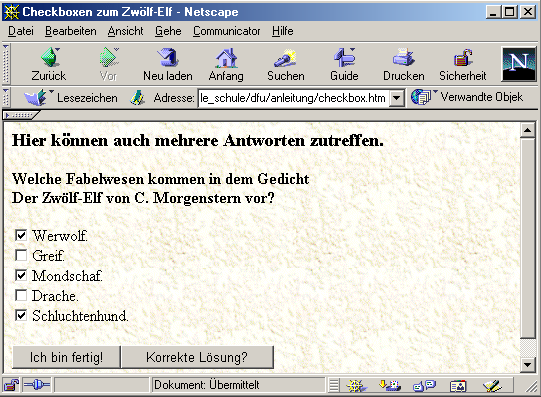This screenshot has height=397, width=541.
Task: Click the Dokument: Übermittelt status text
Action: click(206, 385)
